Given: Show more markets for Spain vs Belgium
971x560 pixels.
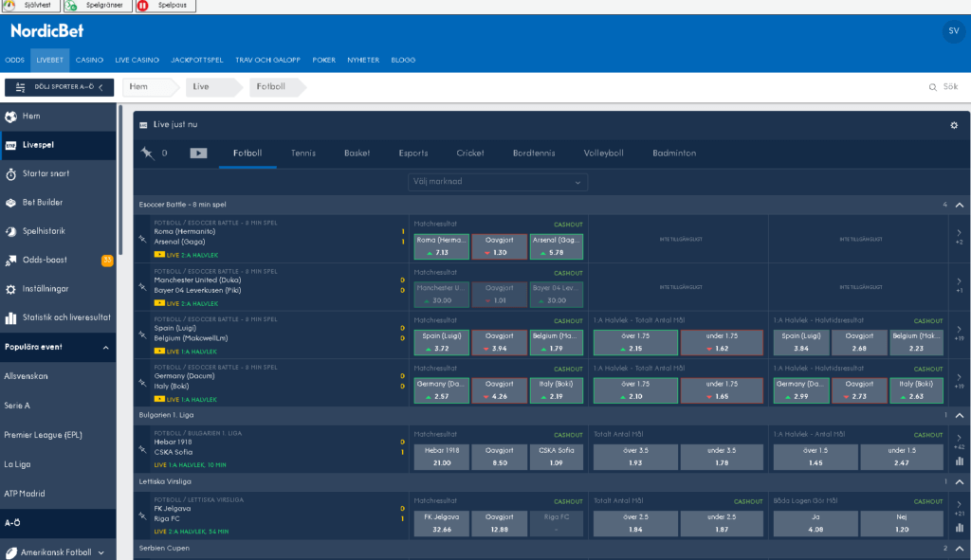Looking at the screenshot, I should point(959,334).
